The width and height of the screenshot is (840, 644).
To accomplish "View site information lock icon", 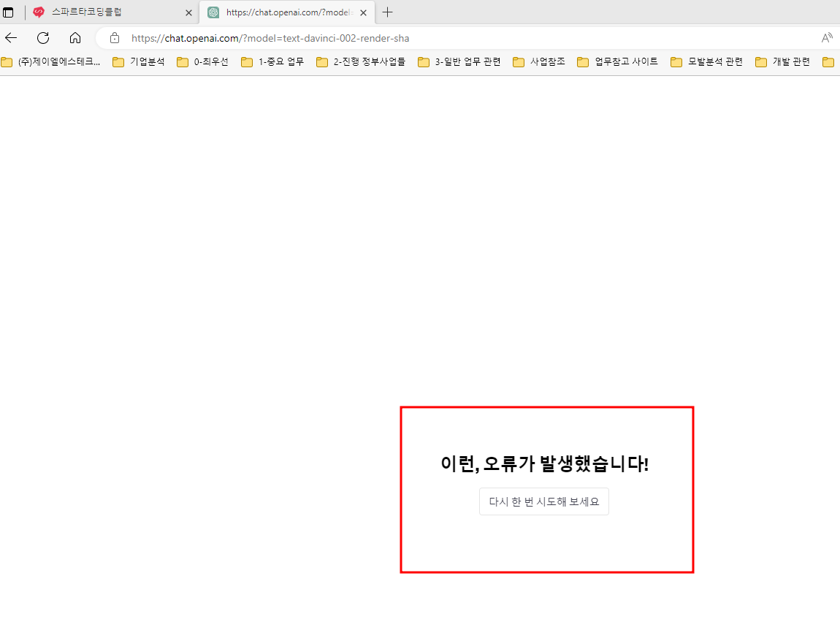I will coord(114,38).
